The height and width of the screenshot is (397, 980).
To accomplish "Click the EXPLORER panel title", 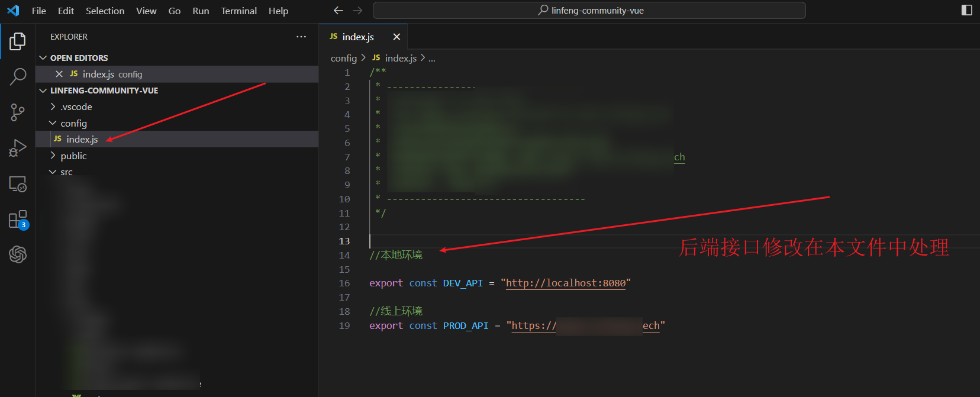I will tap(69, 37).
